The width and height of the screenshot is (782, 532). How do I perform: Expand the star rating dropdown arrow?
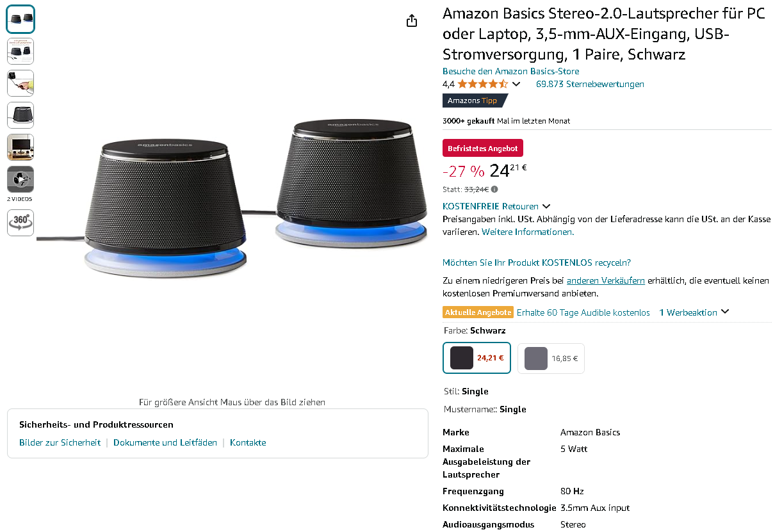coord(516,84)
